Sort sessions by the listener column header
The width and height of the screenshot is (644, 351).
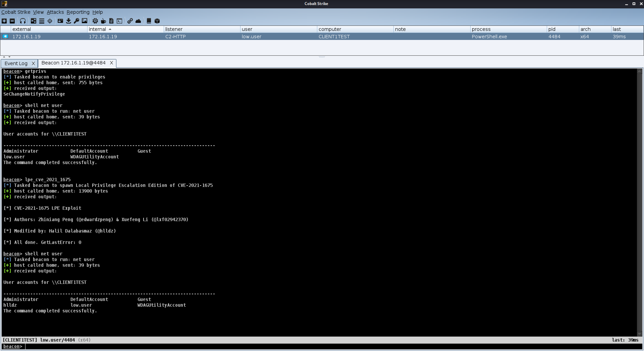[x=202, y=29]
